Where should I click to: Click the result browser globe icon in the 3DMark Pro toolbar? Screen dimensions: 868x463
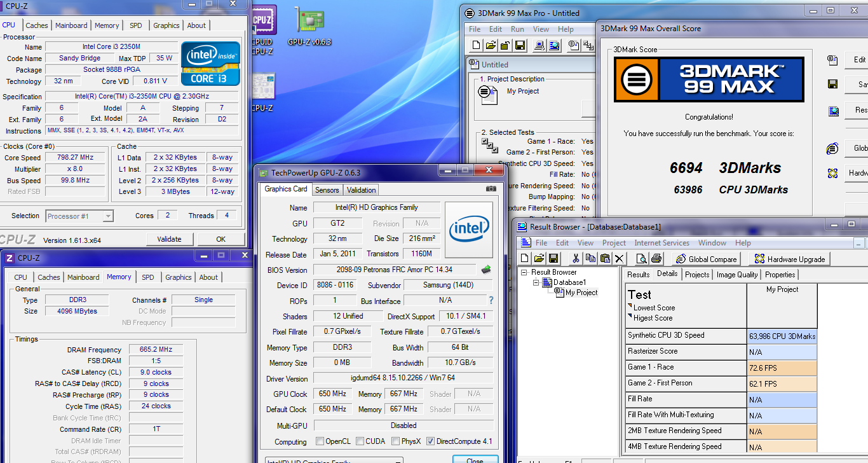(554, 45)
